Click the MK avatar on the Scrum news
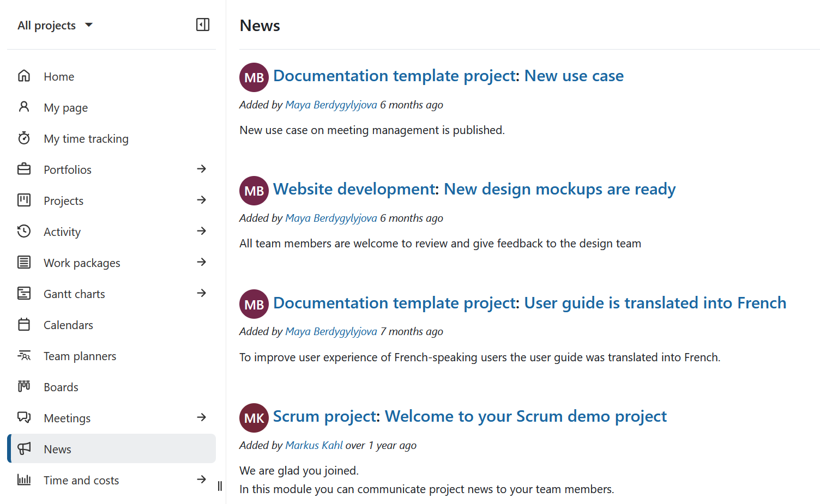This screenshot has width=820, height=504. pos(254,418)
